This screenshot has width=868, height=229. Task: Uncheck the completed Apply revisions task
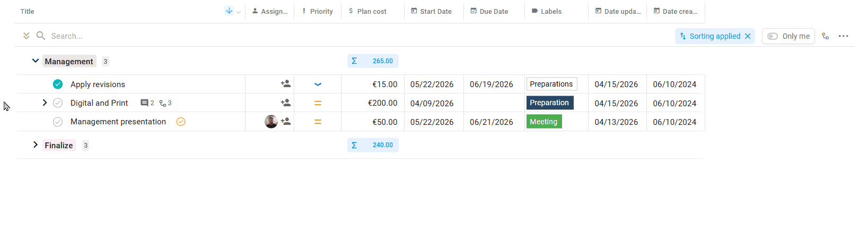click(58, 84)
